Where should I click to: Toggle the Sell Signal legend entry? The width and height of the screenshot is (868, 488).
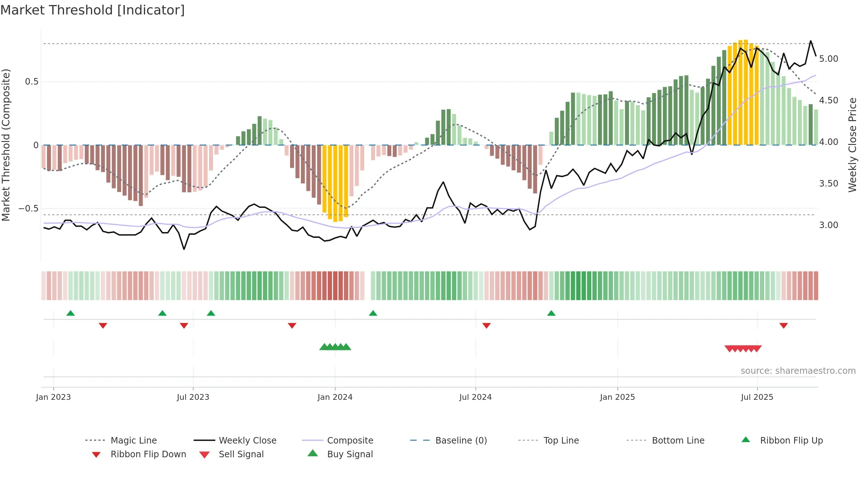[231, 454]
